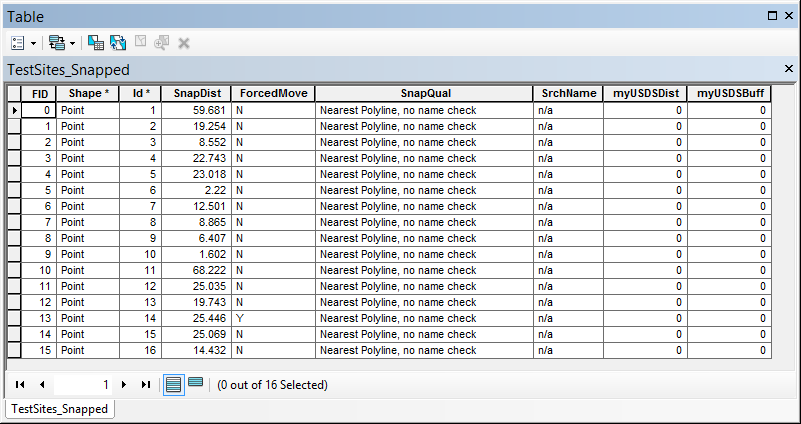The height and width of the screenshot is (424, 801).
Task: Close the TestSites_Snapped table panel
Action: pos(789,68)
